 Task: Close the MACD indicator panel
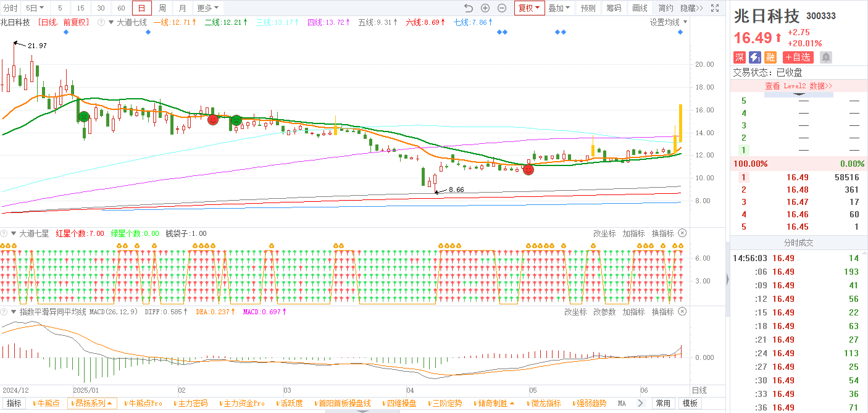tap(682, 312)
